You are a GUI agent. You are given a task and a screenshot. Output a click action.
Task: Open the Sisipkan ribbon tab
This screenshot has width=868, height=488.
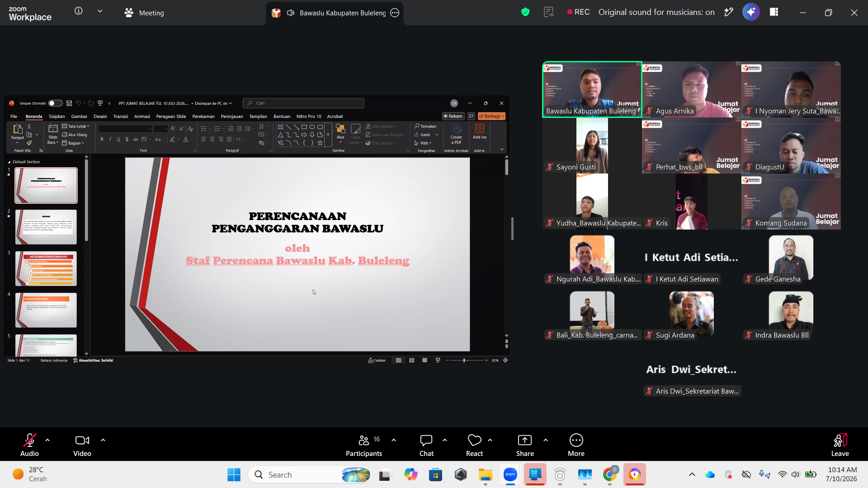(x=57, y=116)
